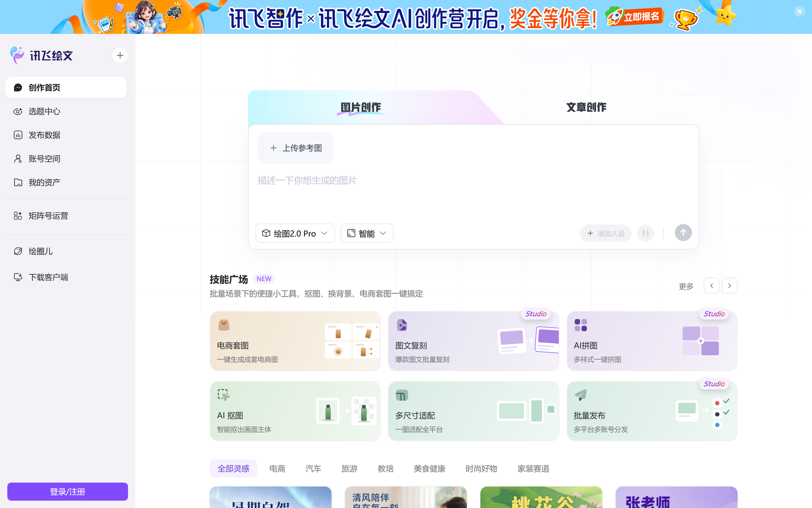This screenshot has height=508, width=812.
Task: Select 电商 inspiration tab
Action: pos(277,469)
